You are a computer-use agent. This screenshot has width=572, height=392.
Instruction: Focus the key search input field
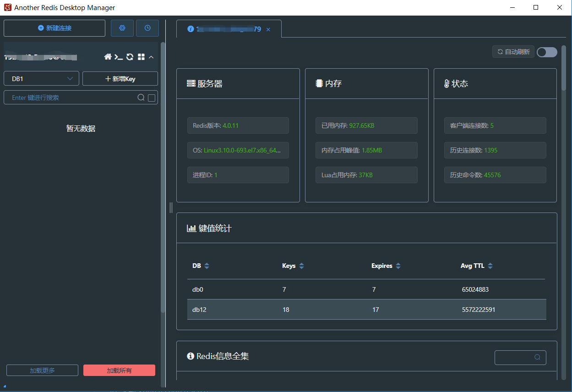pos(73,98)
